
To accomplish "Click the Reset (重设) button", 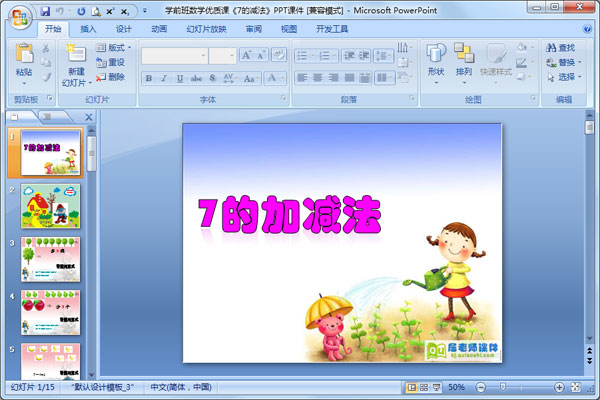I will (111, 62).
